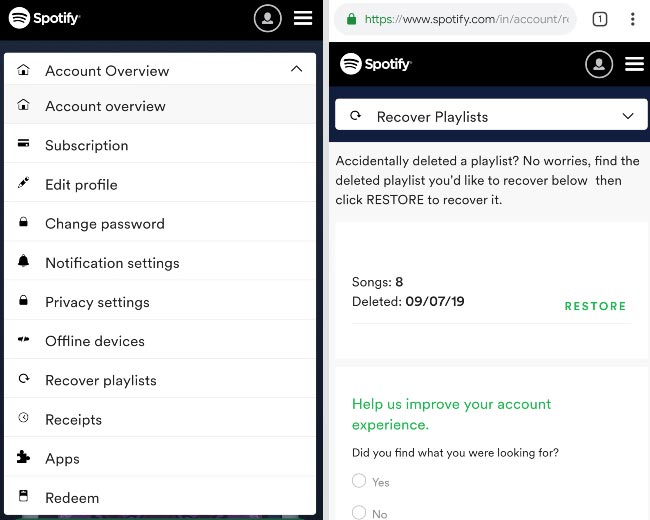Select the No radio button

point(359,513)
